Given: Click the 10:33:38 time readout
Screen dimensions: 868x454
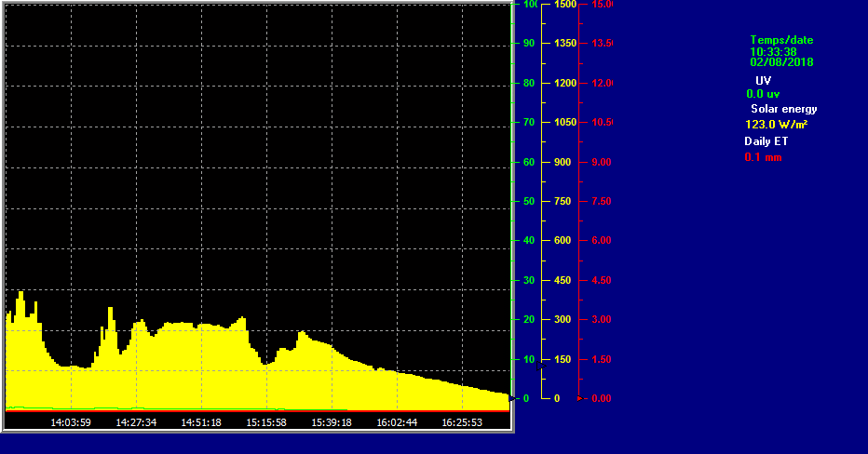Looking at the screenshot, I should 773,51.
